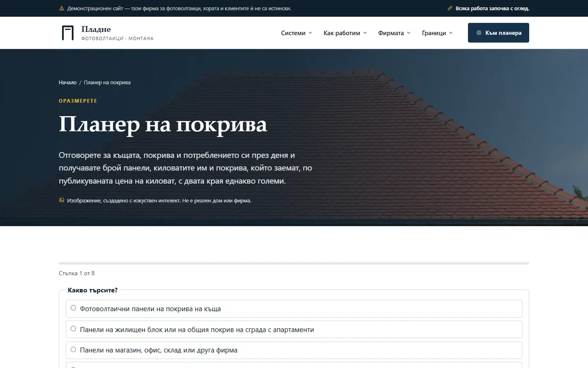Click the warning triangle icon in banner
The image size is (588, 368).
(x=61, y=8)
